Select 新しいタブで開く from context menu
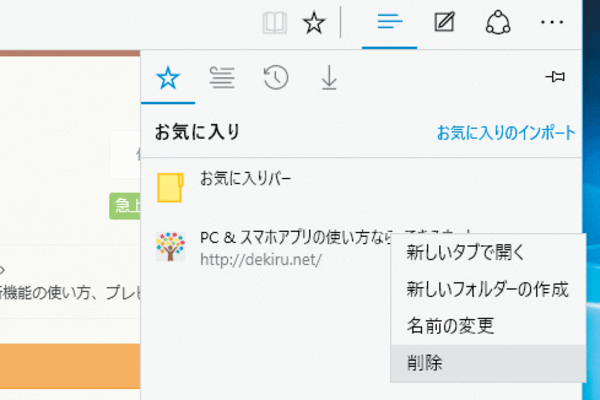 488,253
